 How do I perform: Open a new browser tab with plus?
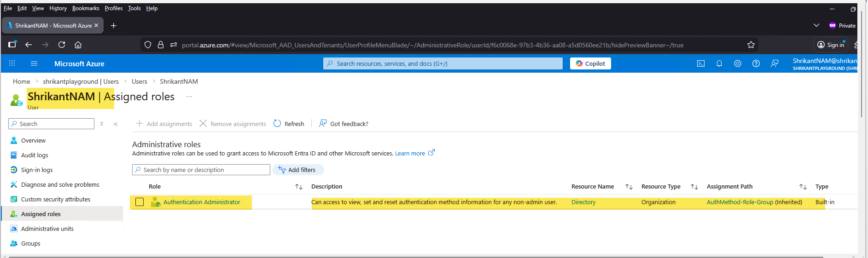click(114, 25)
